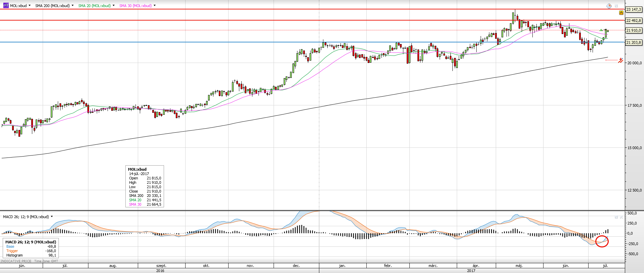
Task: Click the 2017 year label on time axis
Action: click(471, 271)
